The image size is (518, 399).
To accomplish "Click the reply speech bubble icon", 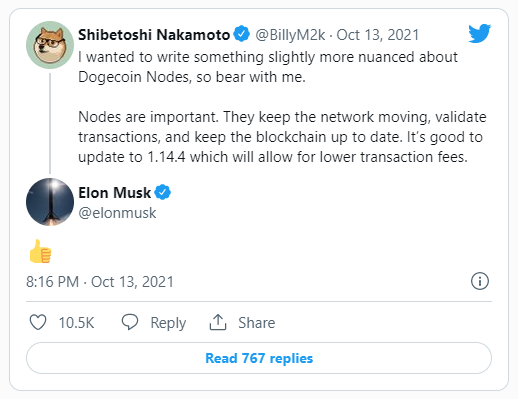I will pos(129,322).
